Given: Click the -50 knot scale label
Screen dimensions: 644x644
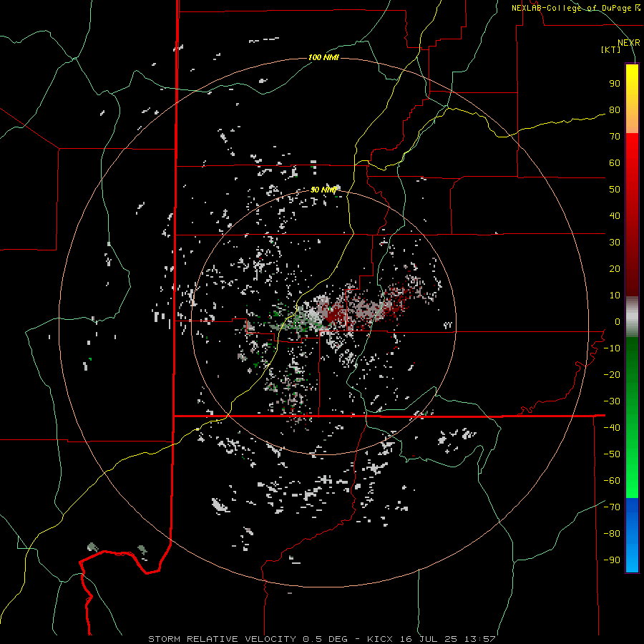Looking at the screenshot, I should 612,454.
